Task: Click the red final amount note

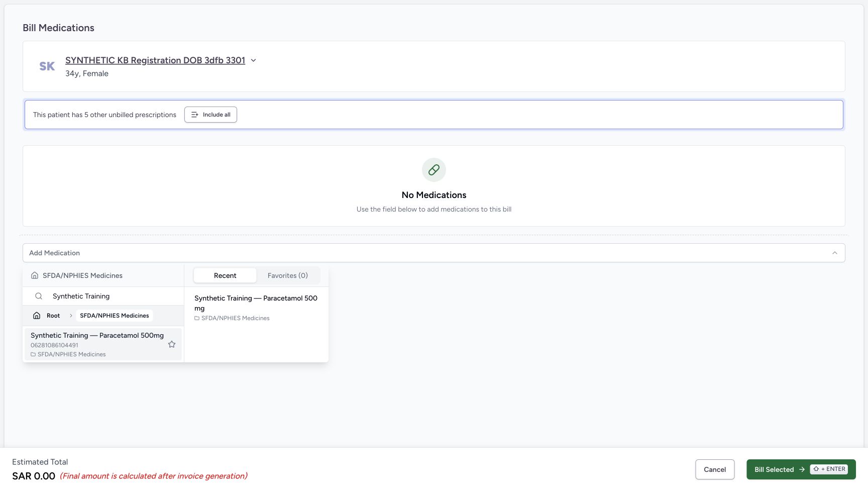Action: [154, 476]
